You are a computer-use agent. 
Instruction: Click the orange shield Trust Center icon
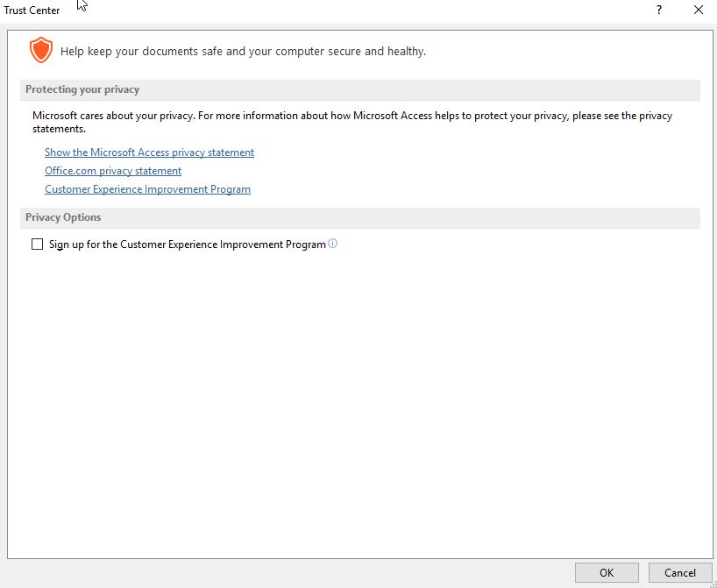click(x=41, y=50)
